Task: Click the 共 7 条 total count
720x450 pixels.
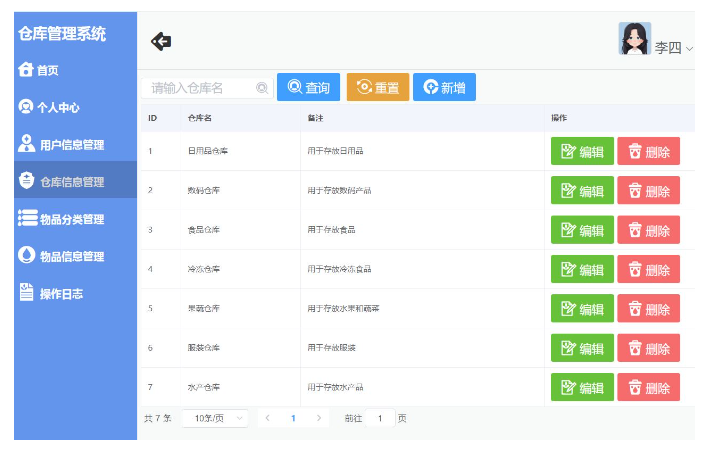Action: (158, 418)
